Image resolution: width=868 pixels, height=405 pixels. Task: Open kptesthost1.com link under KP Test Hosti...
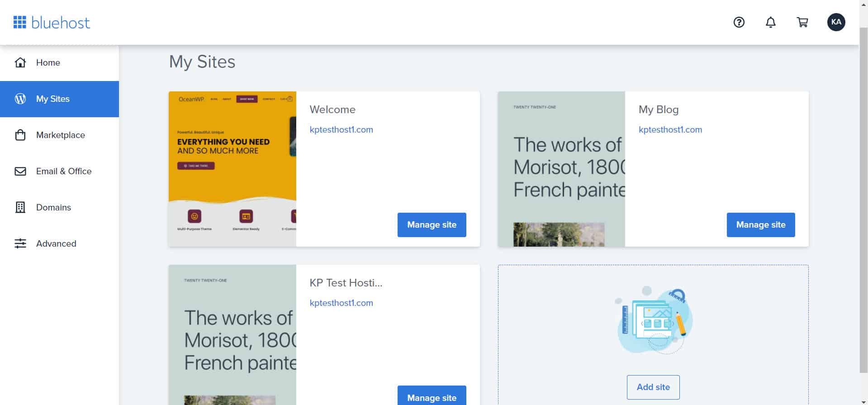pos(341,303)
